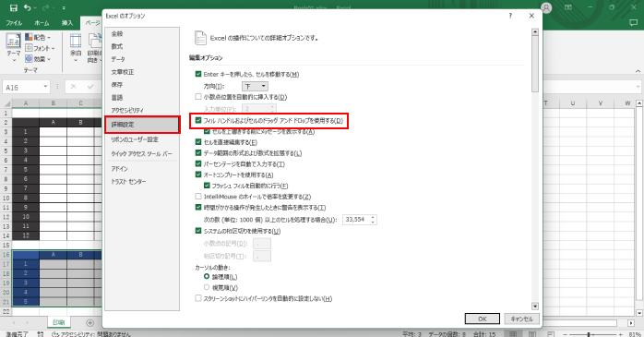Screen dimensions: 644x337
Task: Click the zoom slider in status bar
Action: coord(589,334)
